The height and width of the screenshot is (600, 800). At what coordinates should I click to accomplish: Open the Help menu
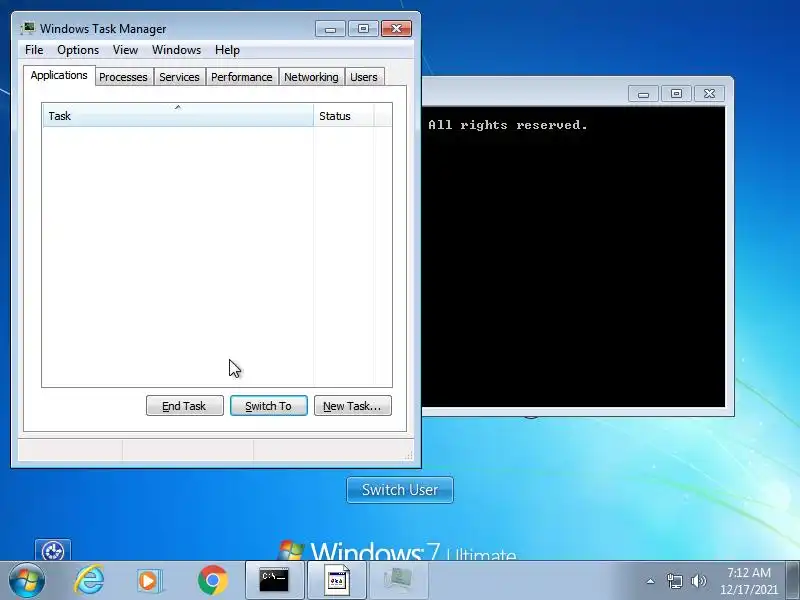[227, 50]
